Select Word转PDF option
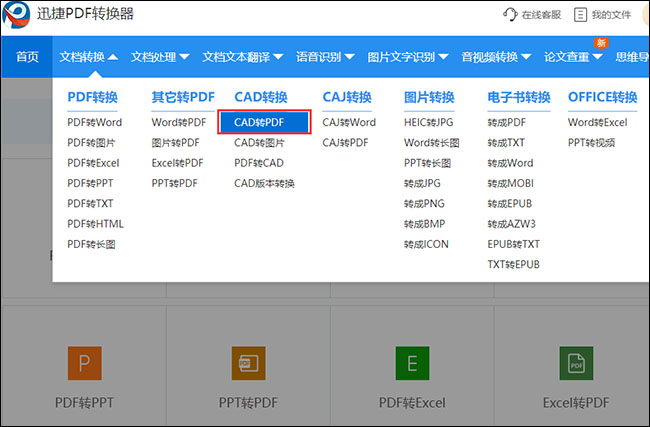The image size is (650, 427). coord(179,122)
